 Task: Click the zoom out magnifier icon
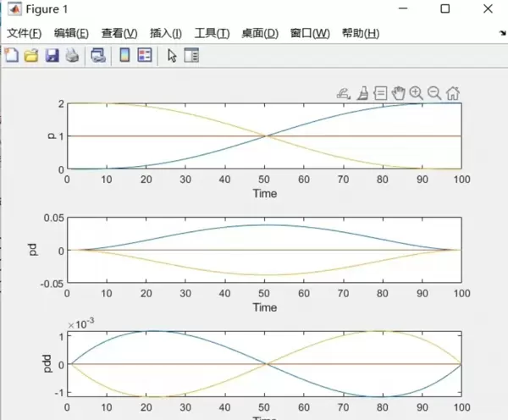point(434,92)
